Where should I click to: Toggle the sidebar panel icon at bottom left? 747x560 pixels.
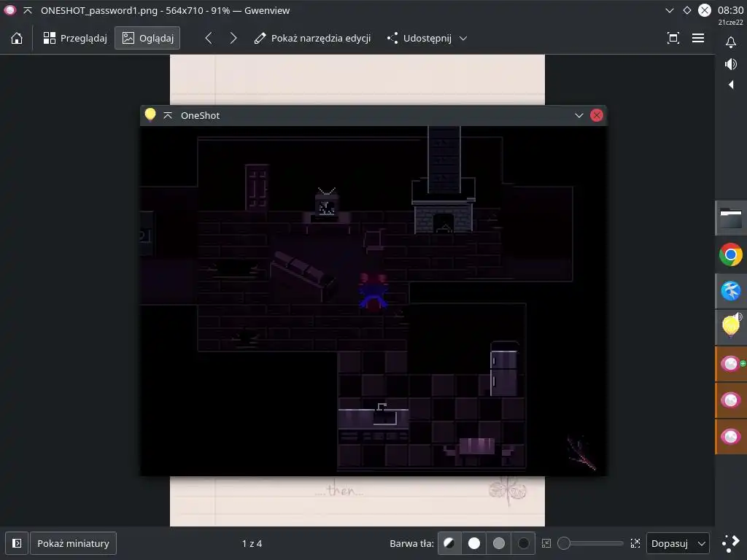coord(17,543)
